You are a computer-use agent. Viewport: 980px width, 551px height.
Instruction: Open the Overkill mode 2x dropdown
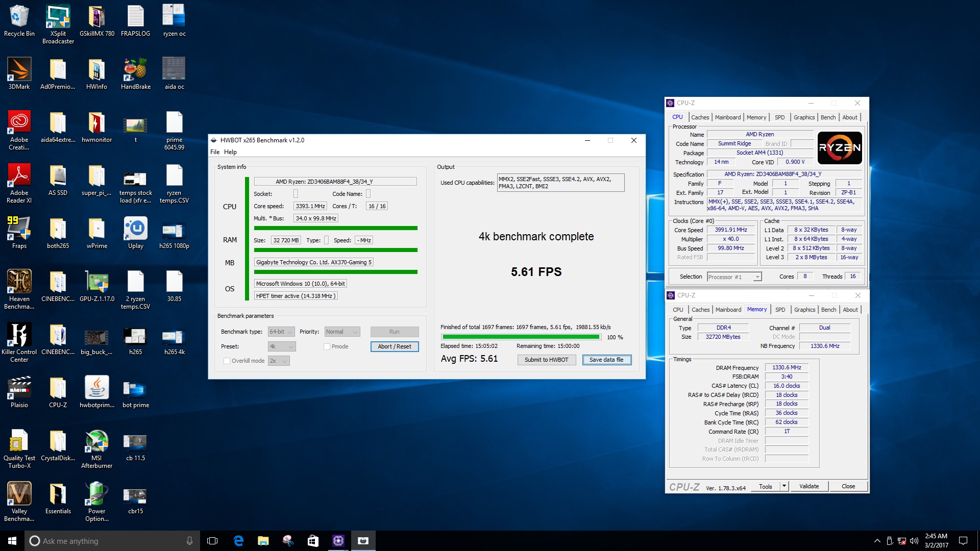tap(279, 361)
